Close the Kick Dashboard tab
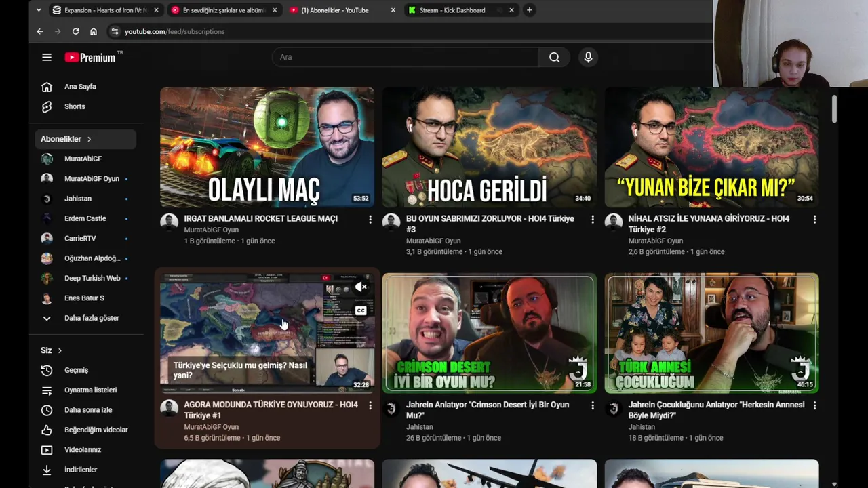Image resolution: width=868 pixels, height=488 pixels. pyautogui.click(x=511, y=10)
